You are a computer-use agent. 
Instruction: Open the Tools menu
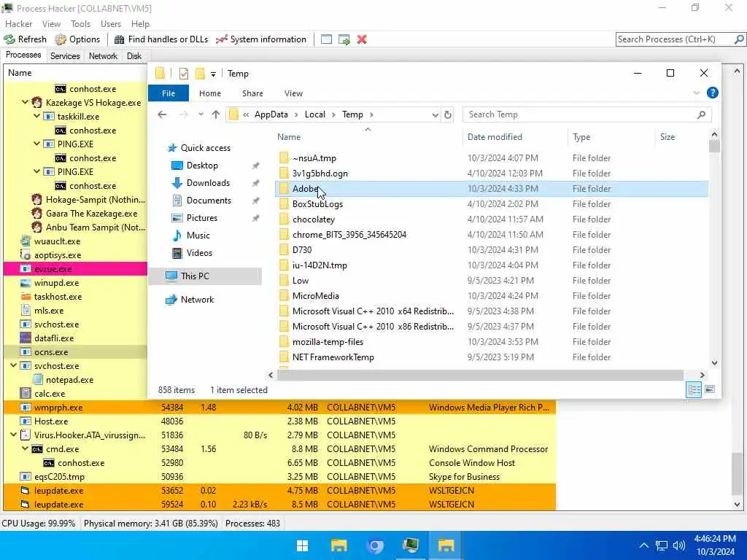(80, 24)
